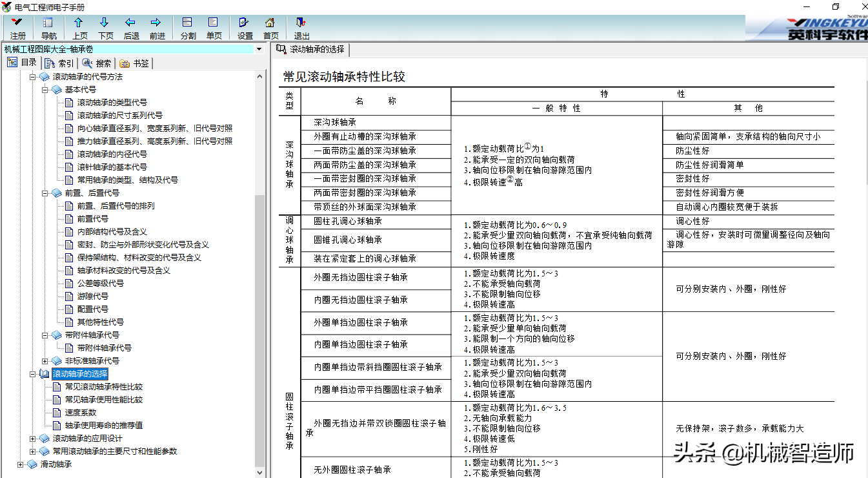Open 公差等级代号 tree item
This screenshot has height=478, width=868.
101,284
